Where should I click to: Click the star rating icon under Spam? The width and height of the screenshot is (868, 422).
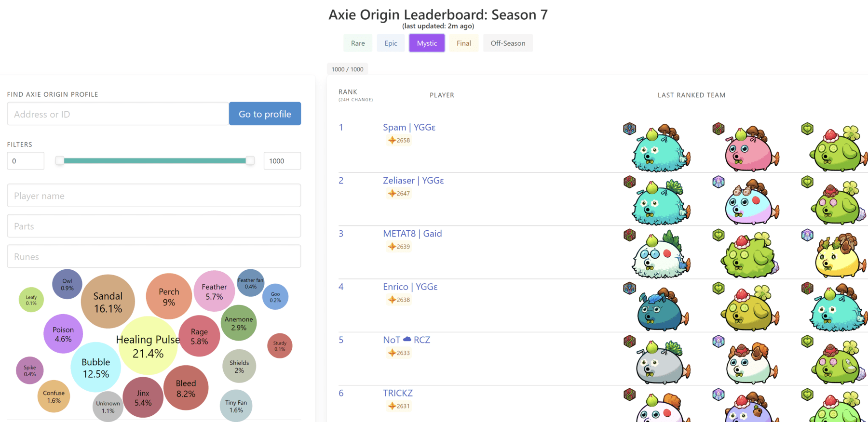click(x=392, y=140)
